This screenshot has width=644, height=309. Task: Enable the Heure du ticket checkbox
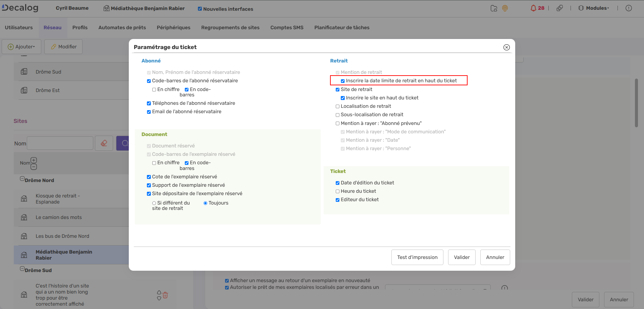click(x=337, y=191)
